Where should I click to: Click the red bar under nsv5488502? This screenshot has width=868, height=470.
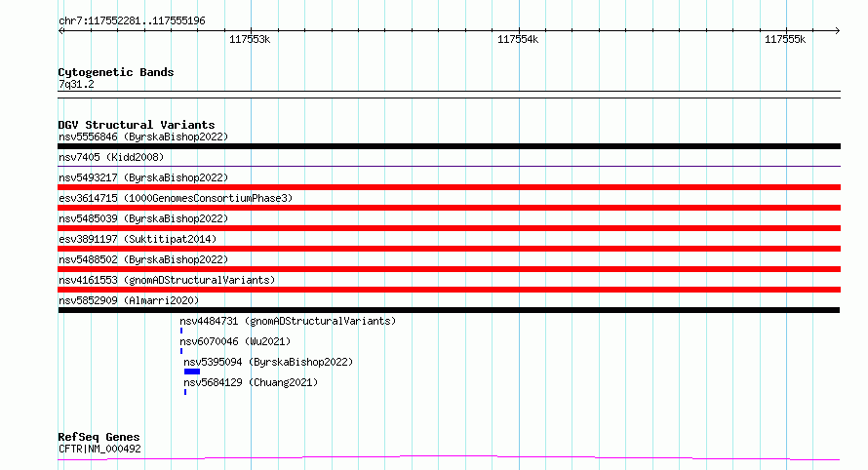(x=449, y=269)
